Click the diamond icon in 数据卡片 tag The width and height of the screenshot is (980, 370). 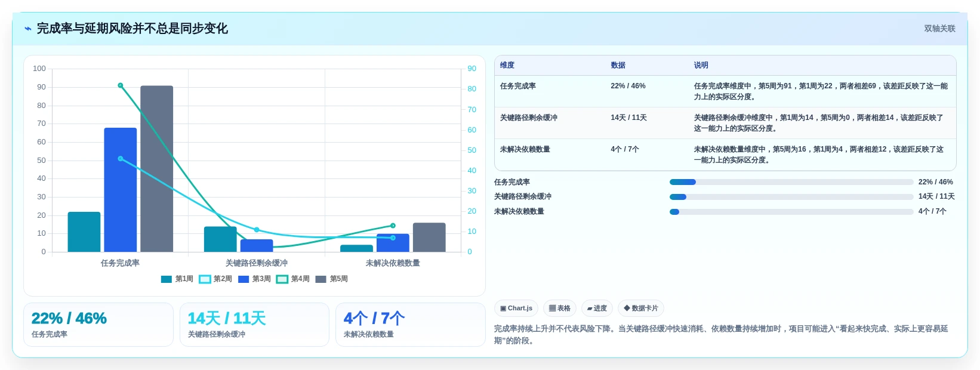pos(627,309)
